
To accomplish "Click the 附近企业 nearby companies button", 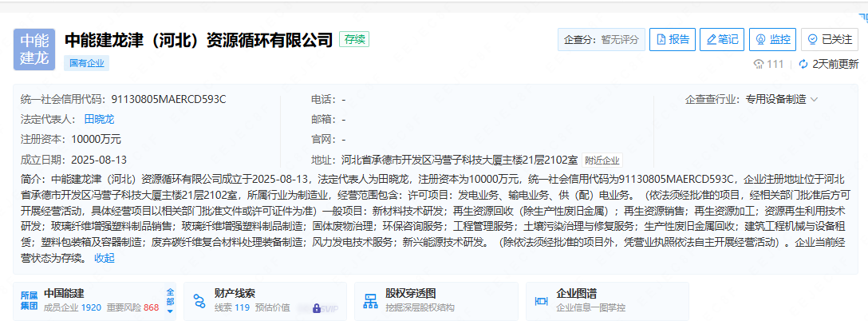I will tap(602, 160).
